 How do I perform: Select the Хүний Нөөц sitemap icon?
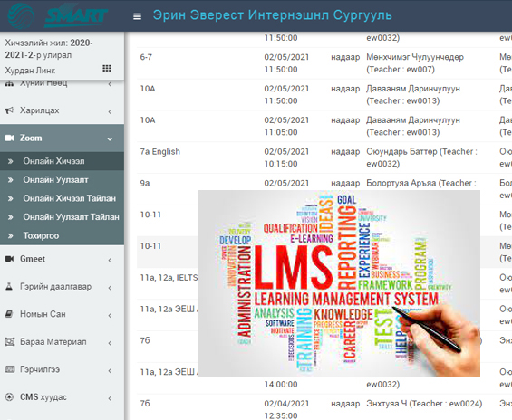9,83
